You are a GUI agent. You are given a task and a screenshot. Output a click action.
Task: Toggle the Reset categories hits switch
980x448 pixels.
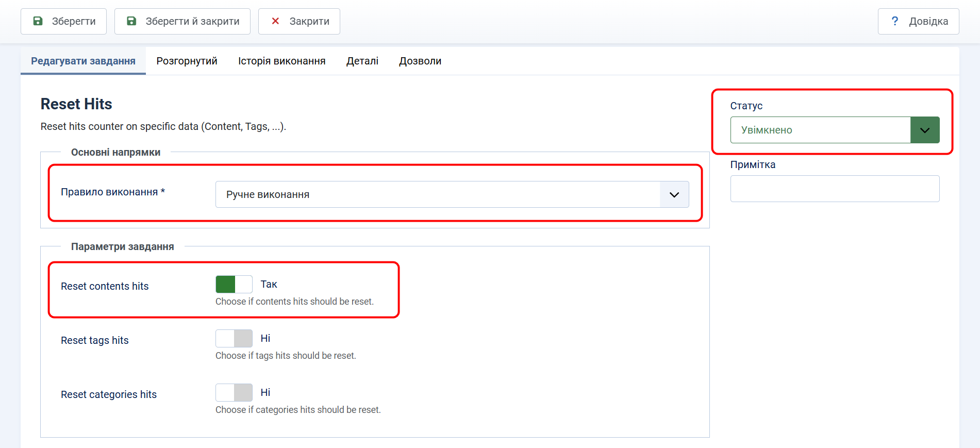[x=234, y=392]
